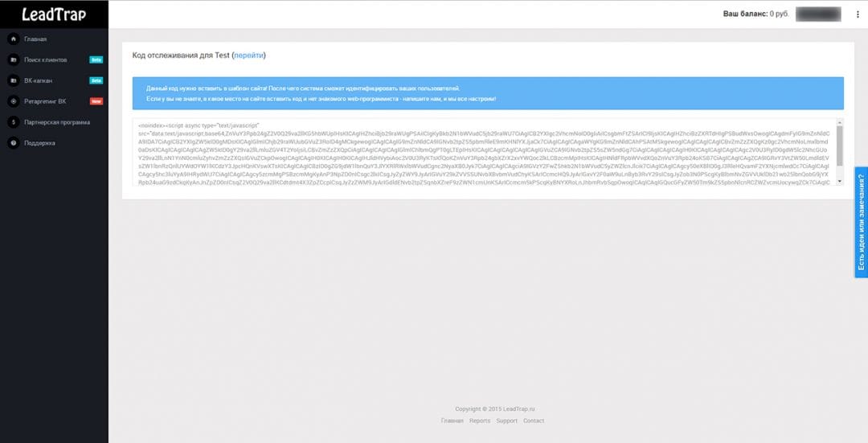Viewport: 868px width, 443px height.
Task: Click the Ваш баланс 0 руб. text
Action: coord(755,14)
